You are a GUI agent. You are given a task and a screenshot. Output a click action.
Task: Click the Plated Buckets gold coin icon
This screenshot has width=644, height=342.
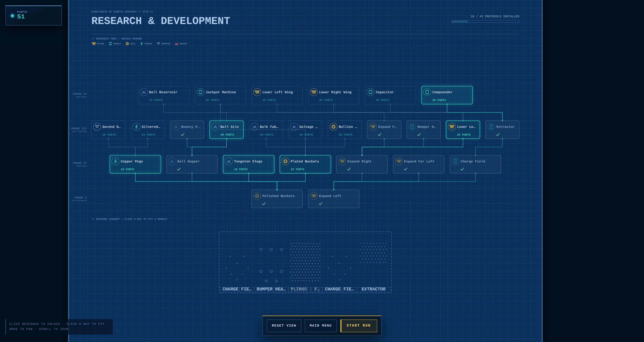(x=285, y=161)
